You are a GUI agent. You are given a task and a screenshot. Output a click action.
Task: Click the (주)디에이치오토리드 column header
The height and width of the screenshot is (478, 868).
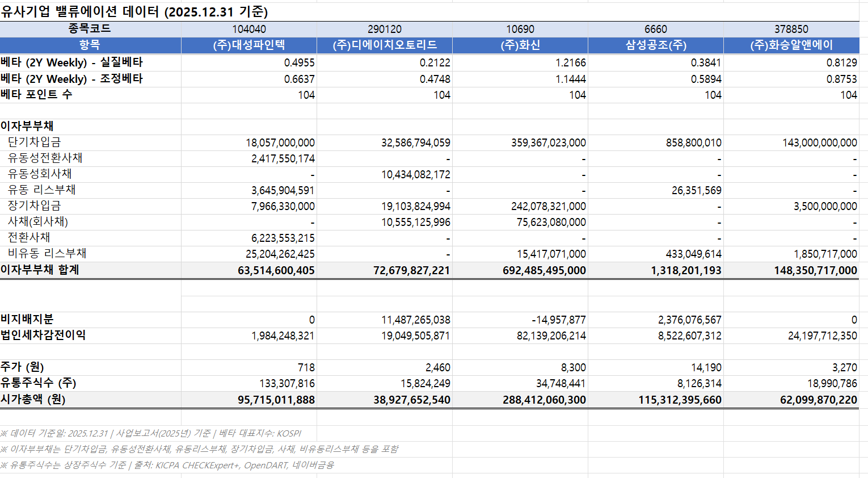tap(385, 45)
